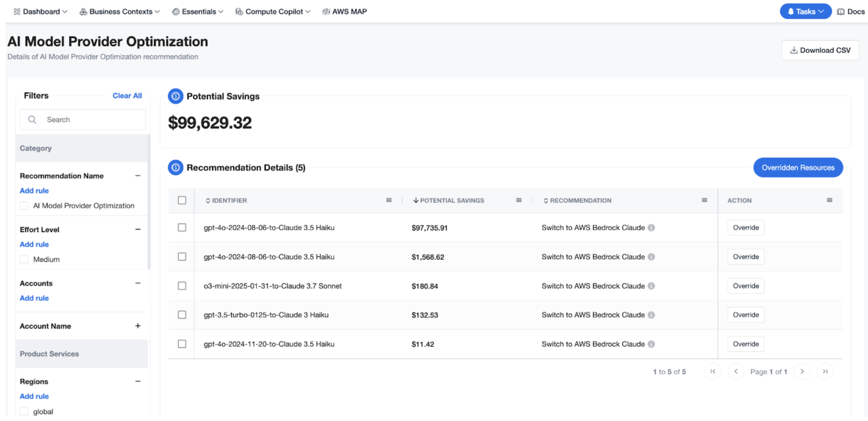Open the Compute Copilot menu

[x=273, y=12]
